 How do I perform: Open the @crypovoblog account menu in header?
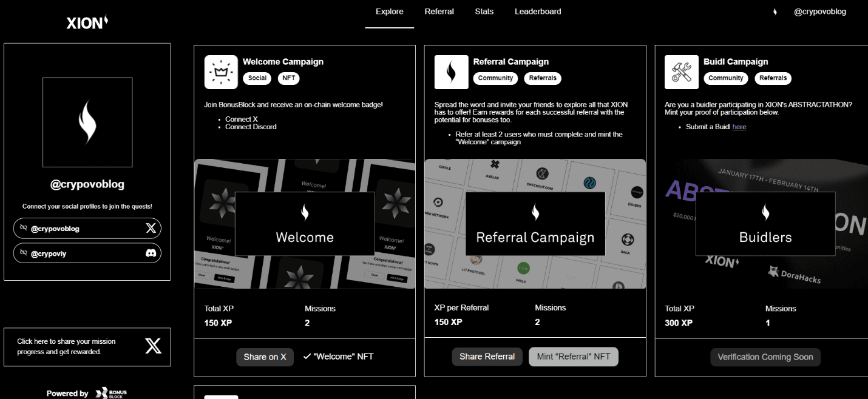819,12
